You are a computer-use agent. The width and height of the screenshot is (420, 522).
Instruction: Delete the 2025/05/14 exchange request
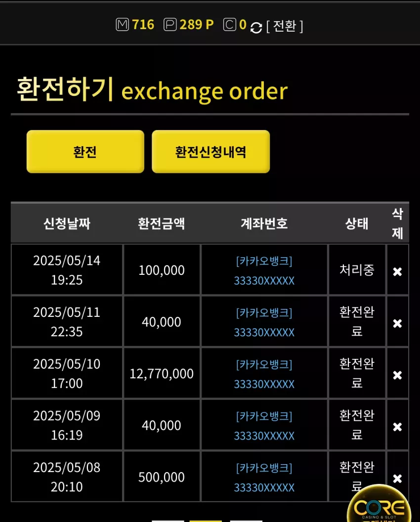pyautogui.click(x=397, y=272)
